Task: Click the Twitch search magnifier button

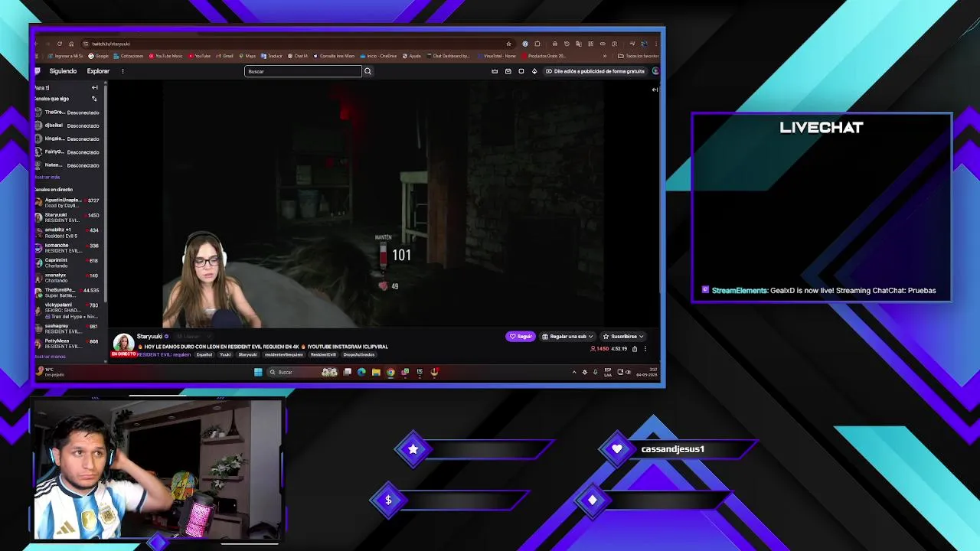Action: click(x=367, y=71)
